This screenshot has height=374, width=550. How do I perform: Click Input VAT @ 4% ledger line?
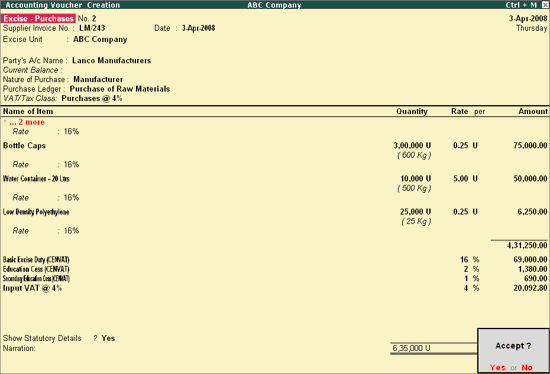pos(32,288)
